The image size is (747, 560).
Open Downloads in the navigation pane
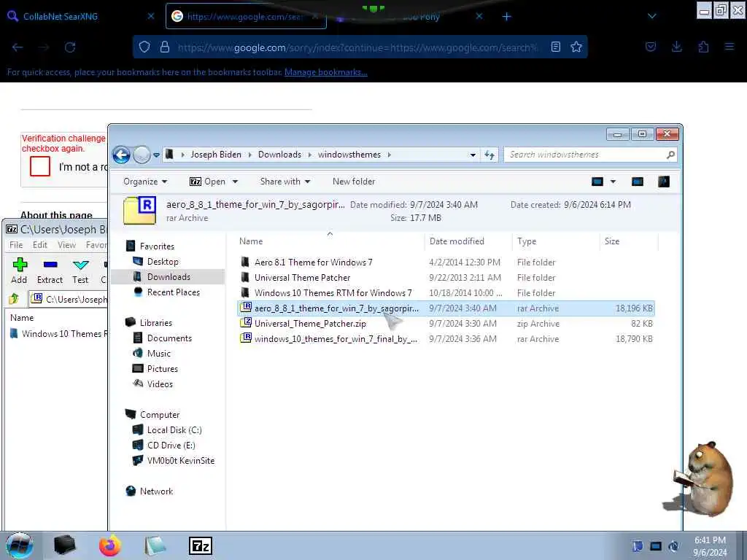click(169, 277)
